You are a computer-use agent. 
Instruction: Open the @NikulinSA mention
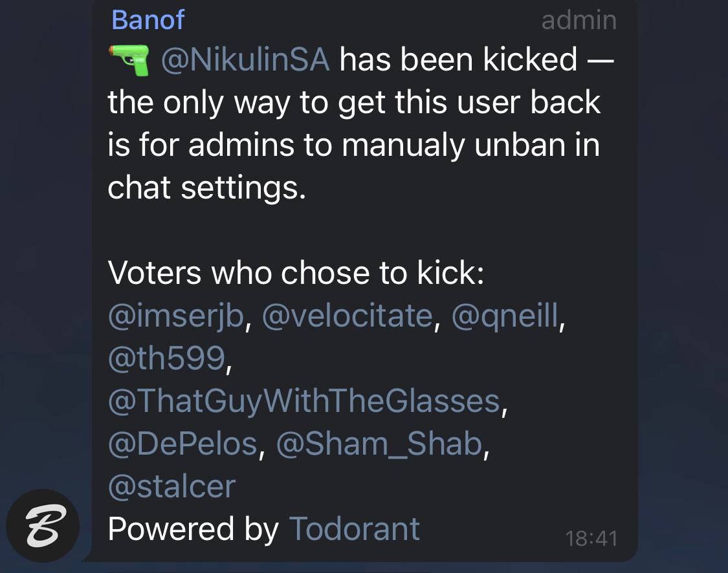coord(245,60)
